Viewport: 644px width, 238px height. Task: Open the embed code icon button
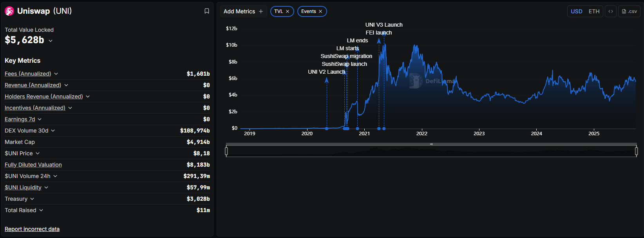[x=611, y=11]
